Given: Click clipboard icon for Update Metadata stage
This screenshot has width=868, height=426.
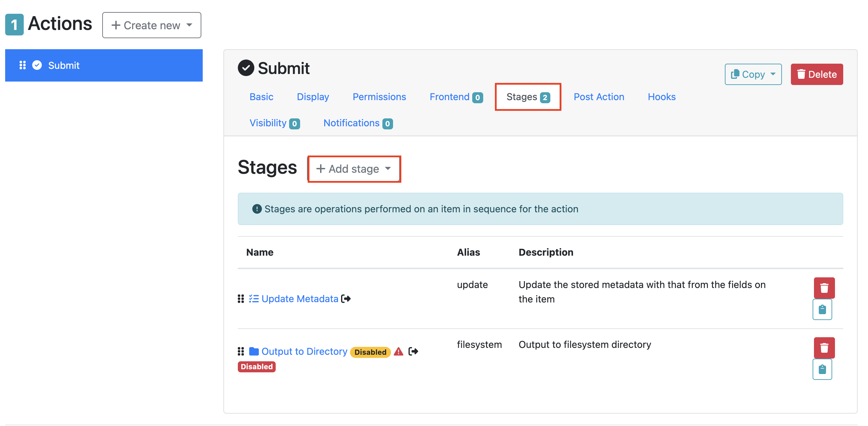Looking at the screenshot, I should (x=822, y=309).
